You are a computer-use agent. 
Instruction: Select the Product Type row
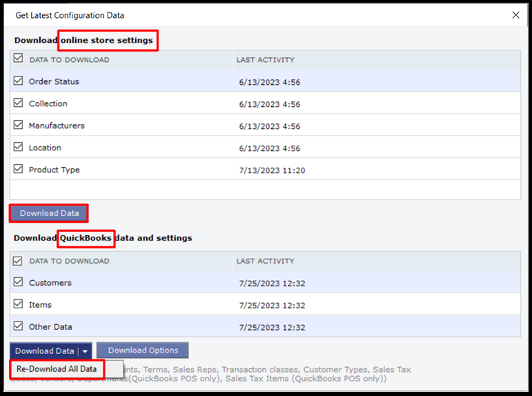54,170
